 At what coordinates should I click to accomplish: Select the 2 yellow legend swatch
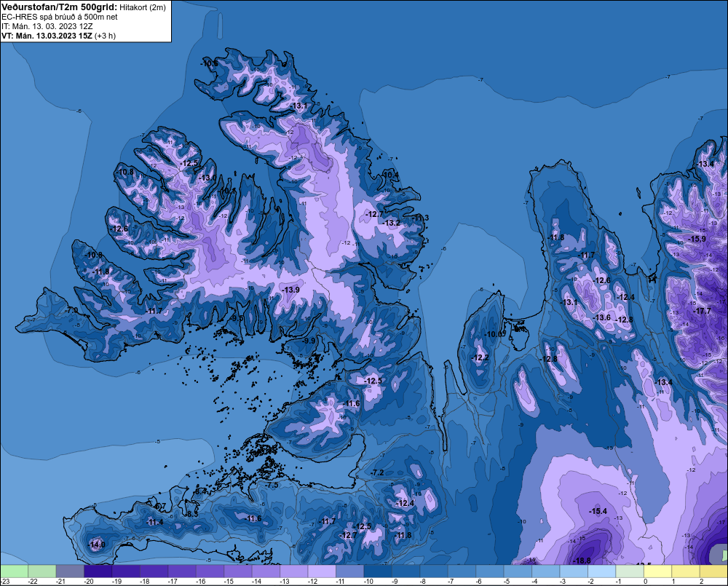point(713,571)
